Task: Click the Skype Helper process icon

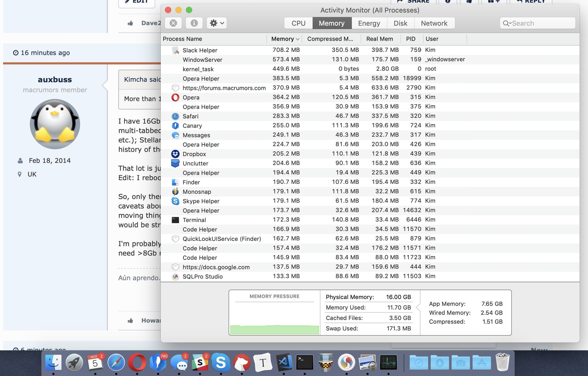Action: (x=175, y=201)
